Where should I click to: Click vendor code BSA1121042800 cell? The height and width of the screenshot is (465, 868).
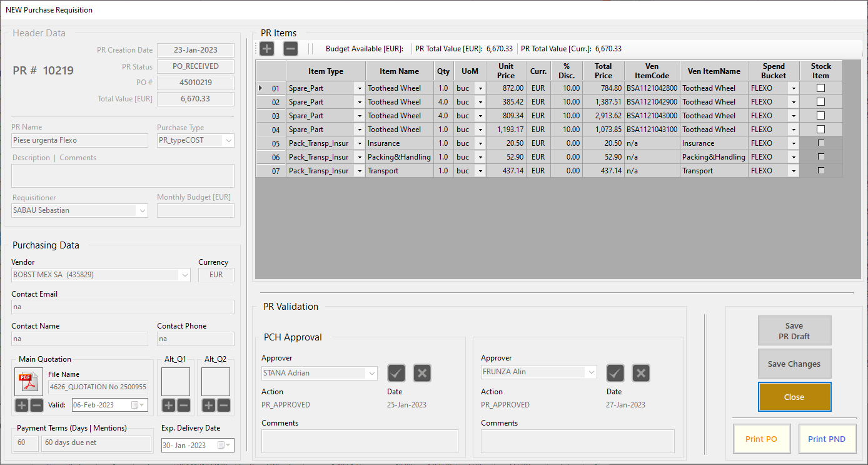(x=652, y=88)
